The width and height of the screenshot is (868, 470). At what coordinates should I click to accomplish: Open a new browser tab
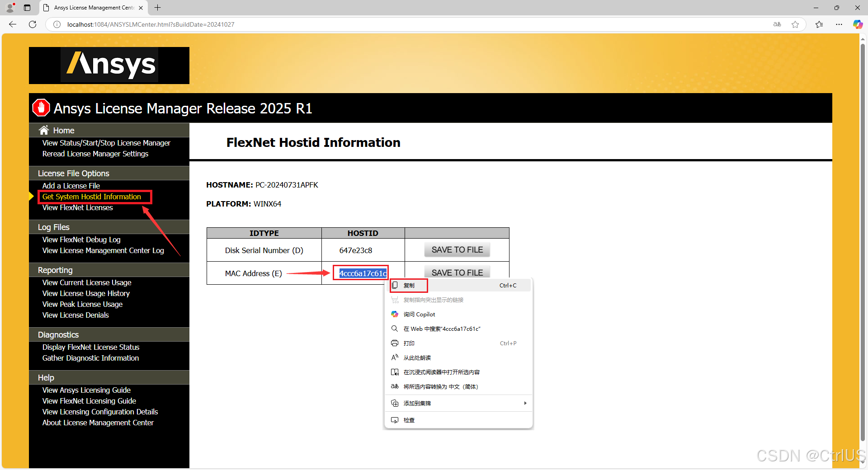point(157,8)
